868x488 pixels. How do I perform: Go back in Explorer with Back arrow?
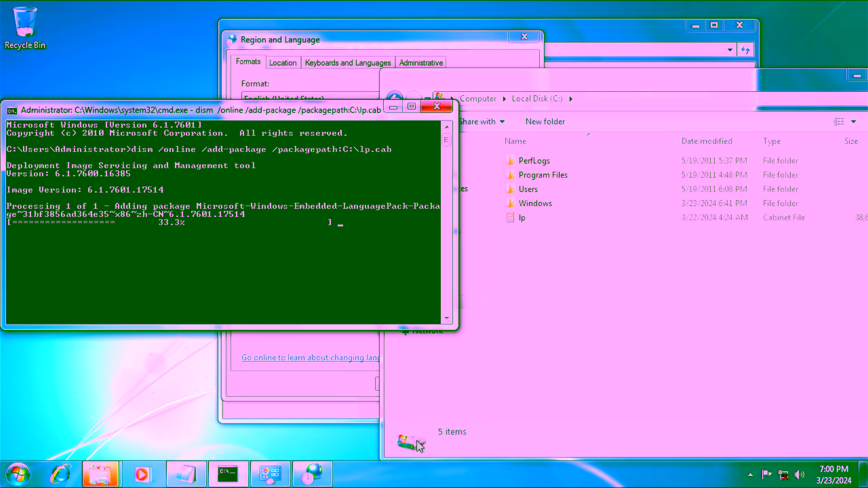pos(395,97)
